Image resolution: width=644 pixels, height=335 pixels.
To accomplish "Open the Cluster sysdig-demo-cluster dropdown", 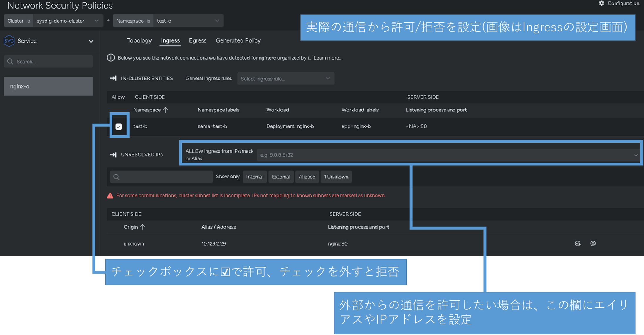I will click(68, 21).
